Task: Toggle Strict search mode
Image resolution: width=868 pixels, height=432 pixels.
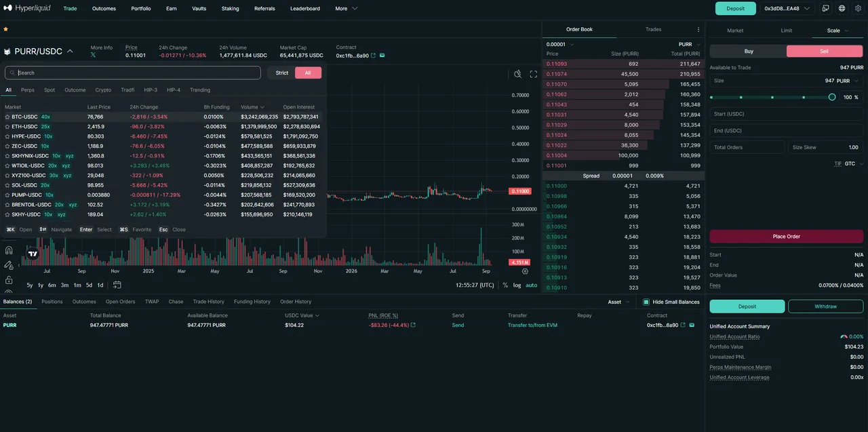Action: point(282,73)
